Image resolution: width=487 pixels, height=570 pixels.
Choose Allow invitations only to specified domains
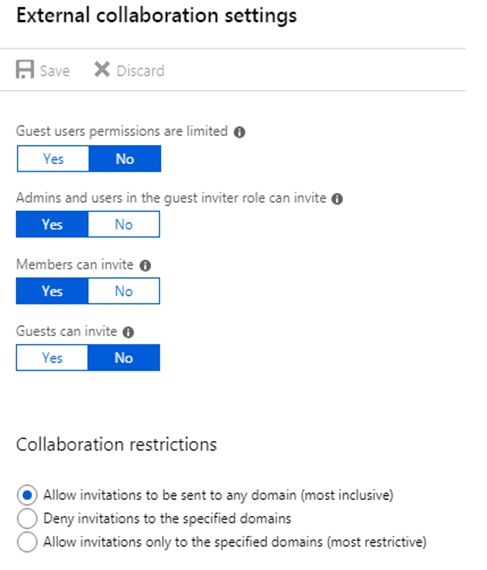pyautogui.click(x=27, y=542)
